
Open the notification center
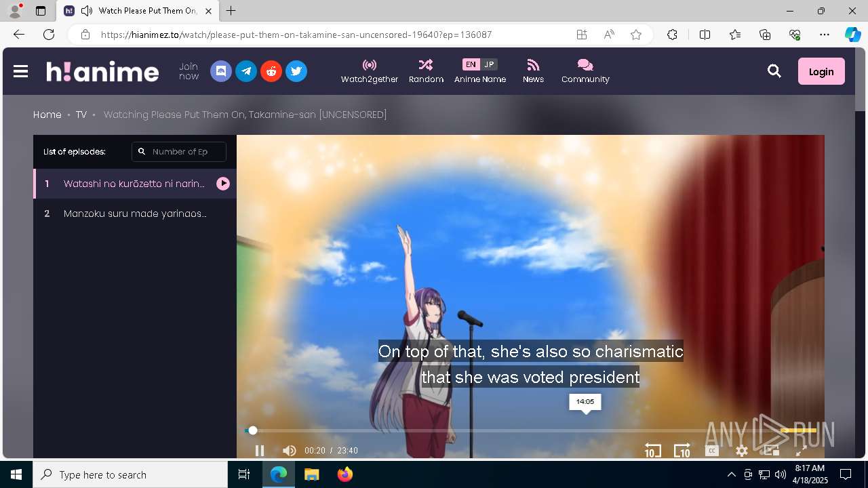pyautogui.click(x=846, y=474)
